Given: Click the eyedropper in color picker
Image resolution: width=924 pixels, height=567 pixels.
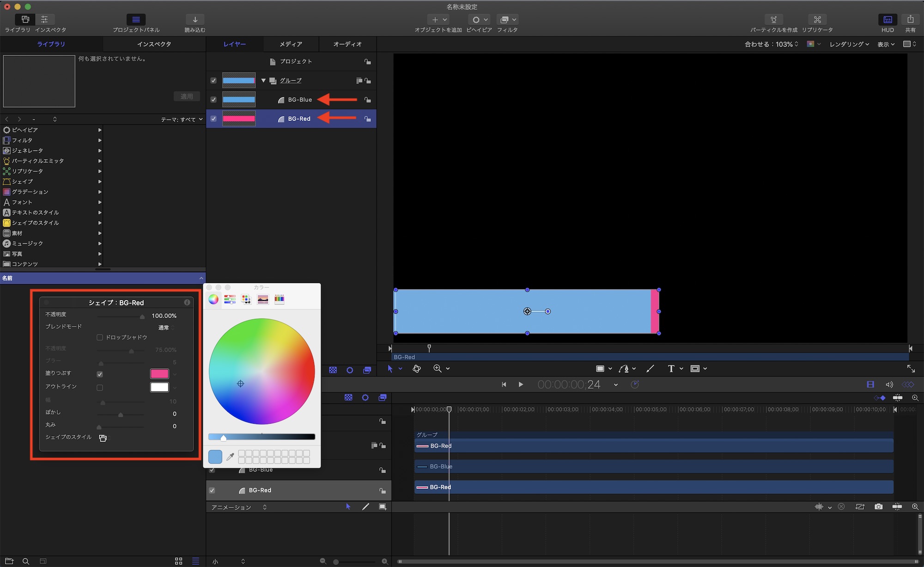Looking at the screenshot, I should click(230, 457).
